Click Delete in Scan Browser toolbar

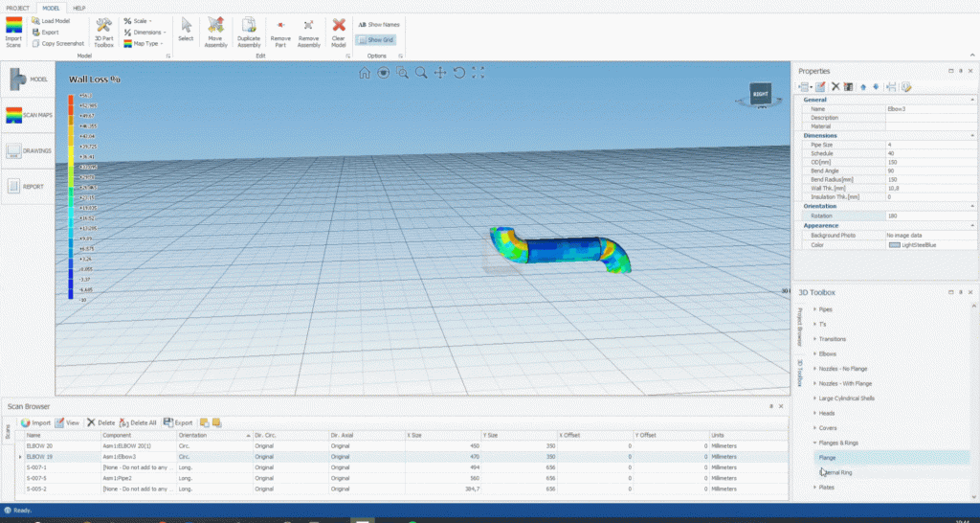coord(100,423)
